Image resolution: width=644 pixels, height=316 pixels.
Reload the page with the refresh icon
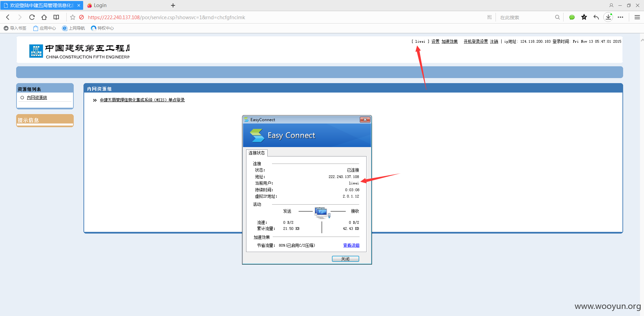32,17
